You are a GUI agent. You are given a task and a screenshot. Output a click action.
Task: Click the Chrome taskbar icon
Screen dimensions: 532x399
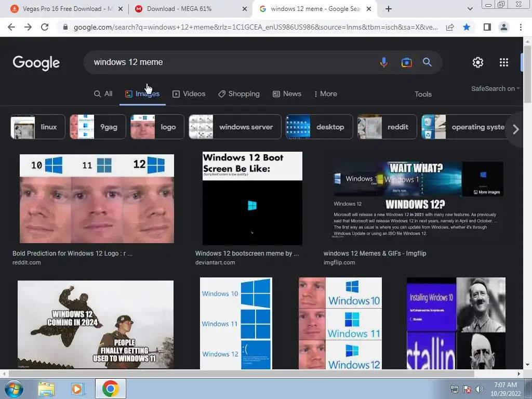pos(111,389)
